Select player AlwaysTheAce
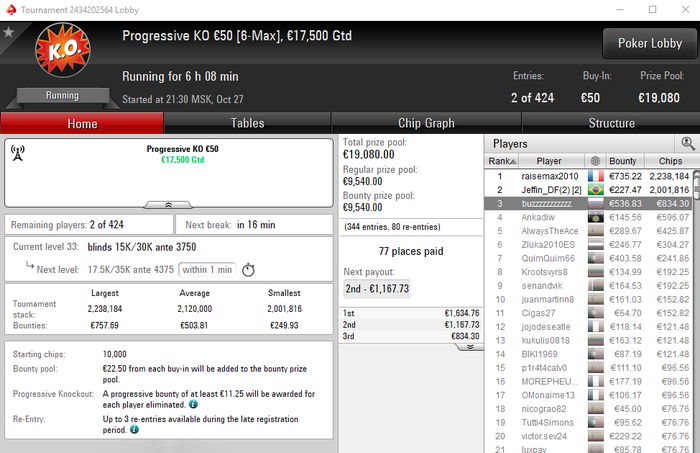 550,231
